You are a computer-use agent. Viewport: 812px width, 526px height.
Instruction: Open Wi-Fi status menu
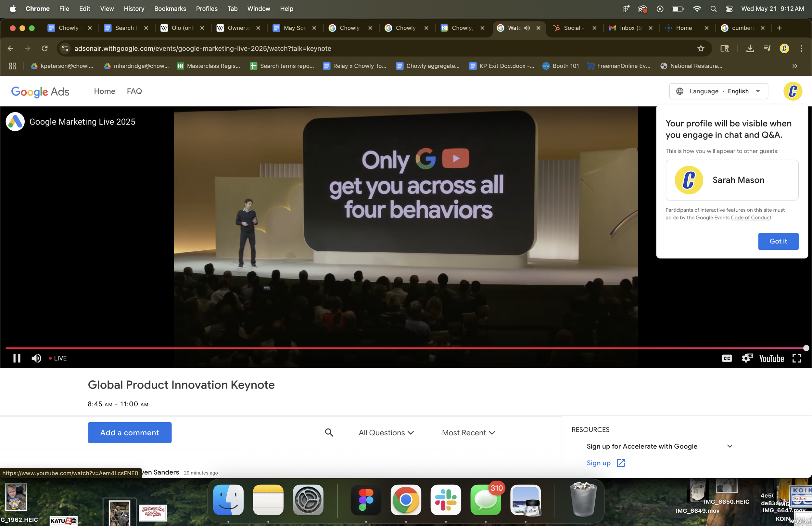(697, 8)
